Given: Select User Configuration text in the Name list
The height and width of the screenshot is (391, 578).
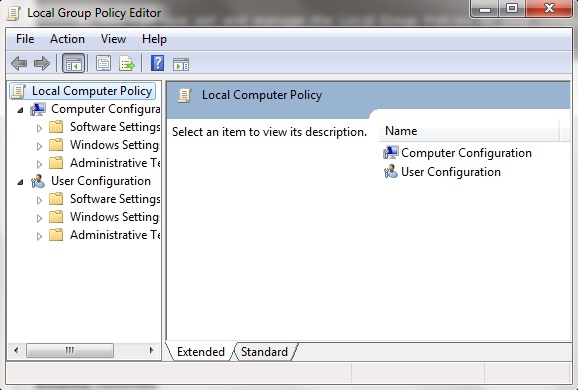Looking at the screenshot, I should [451, 172].
